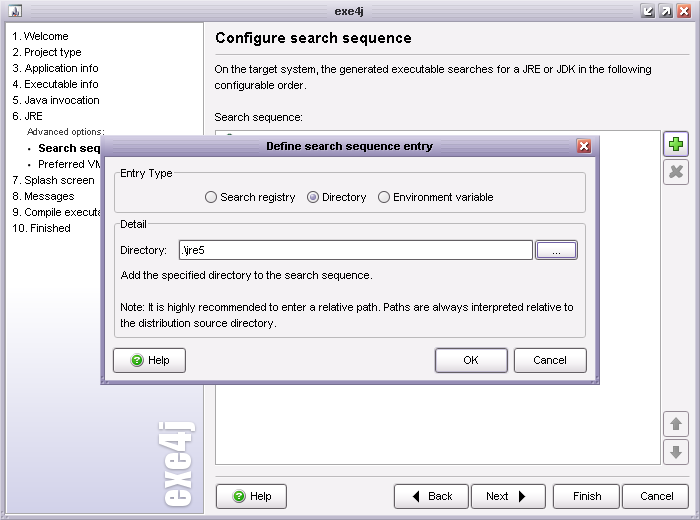Viewport: 700px width, 520px height.
Task: Open the Executable info step
Action: coord(61,84)
